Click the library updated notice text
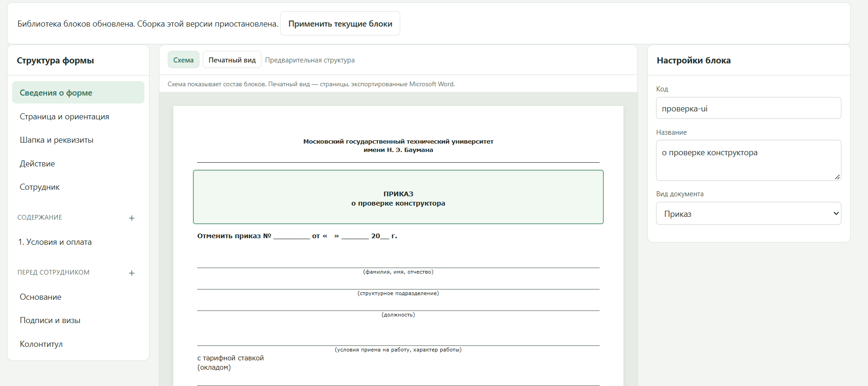The image size is (868, 386). pos(148,24)
